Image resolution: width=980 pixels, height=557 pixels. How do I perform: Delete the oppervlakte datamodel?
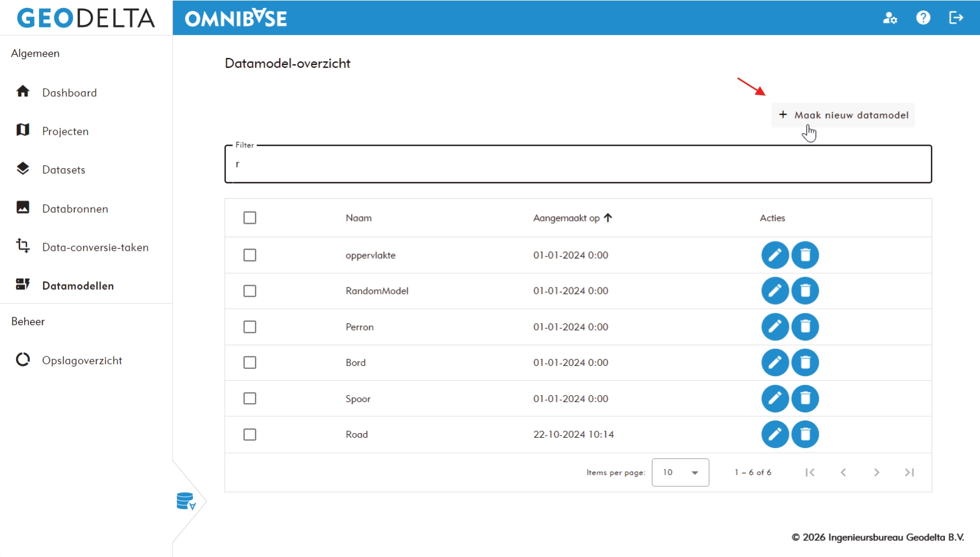point(805,255)
